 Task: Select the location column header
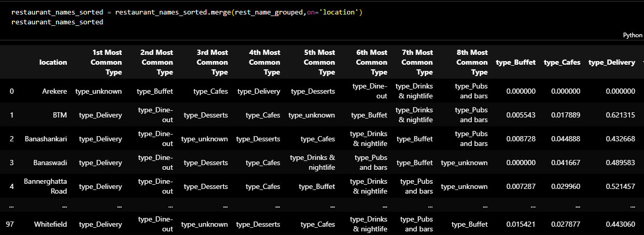coord(53,62)
